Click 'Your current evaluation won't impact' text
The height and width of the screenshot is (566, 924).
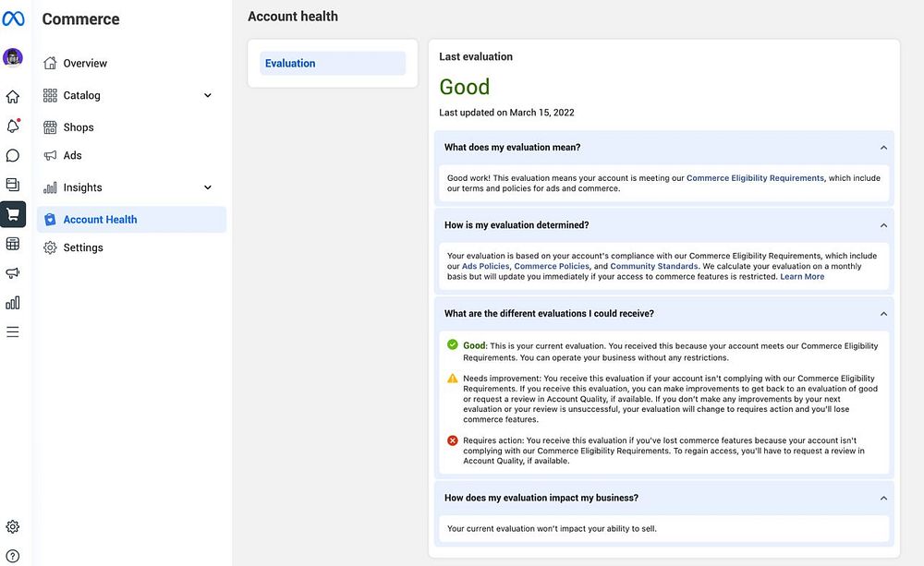coord(552,529)
